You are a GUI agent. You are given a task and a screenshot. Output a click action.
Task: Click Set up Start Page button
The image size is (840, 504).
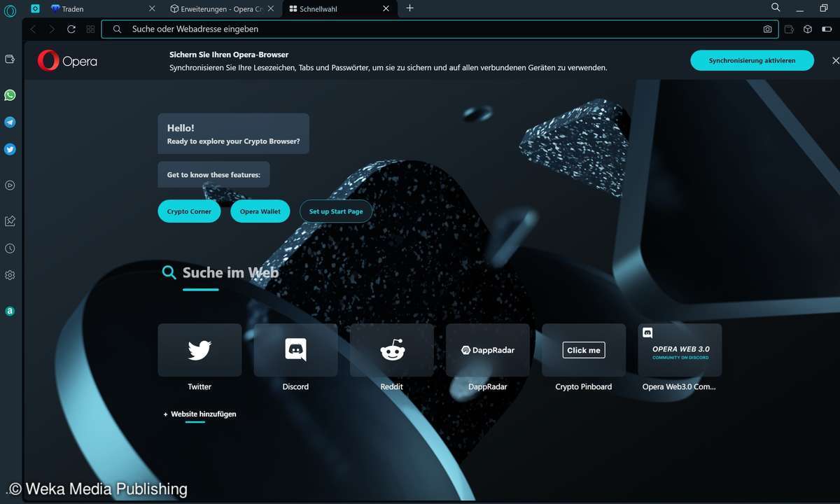[336, 211]
